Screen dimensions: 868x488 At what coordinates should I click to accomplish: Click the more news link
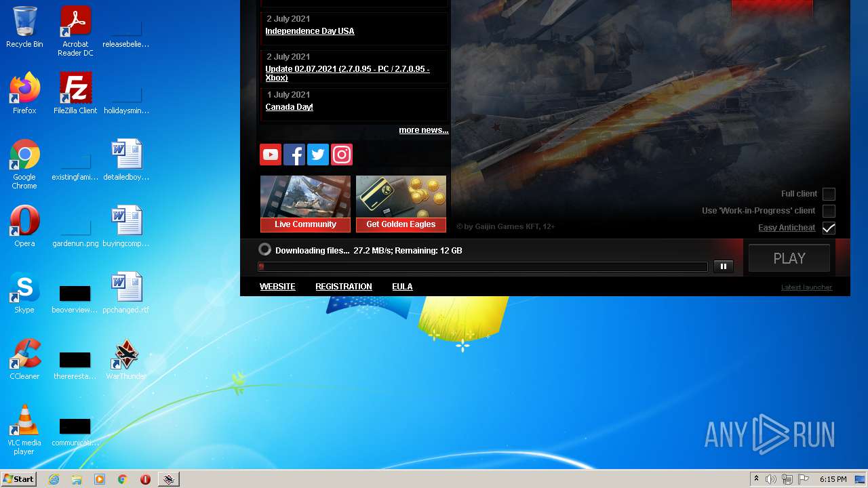424,130
